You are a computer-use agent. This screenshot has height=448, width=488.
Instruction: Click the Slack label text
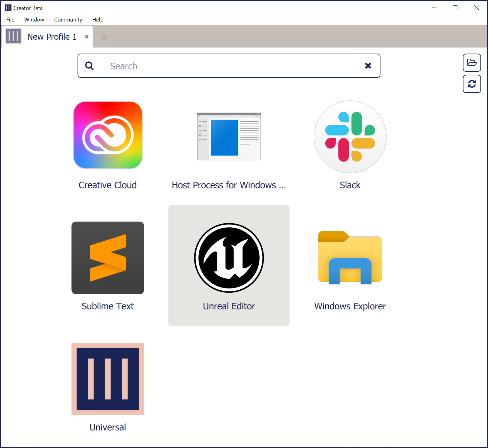pos(350,185)
